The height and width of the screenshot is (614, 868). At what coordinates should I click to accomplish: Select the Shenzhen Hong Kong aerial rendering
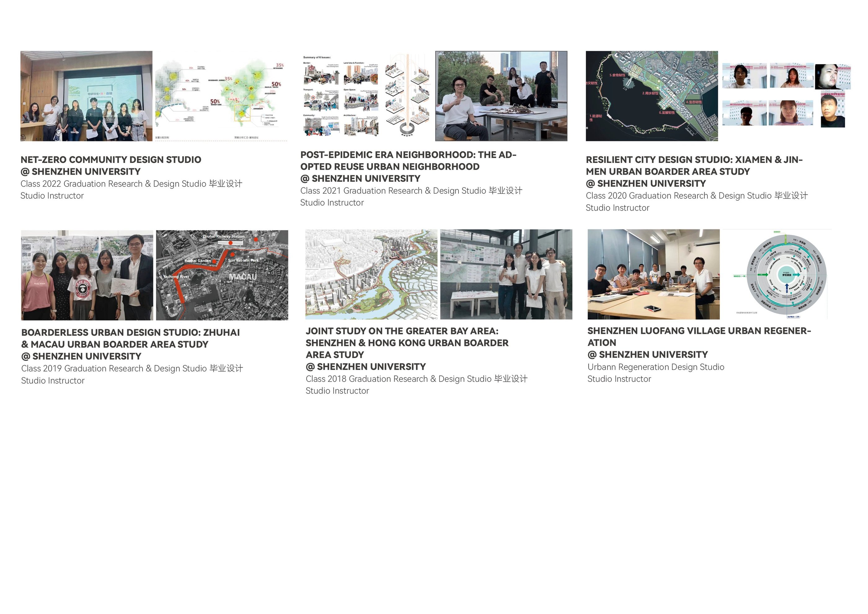(371, 274)
